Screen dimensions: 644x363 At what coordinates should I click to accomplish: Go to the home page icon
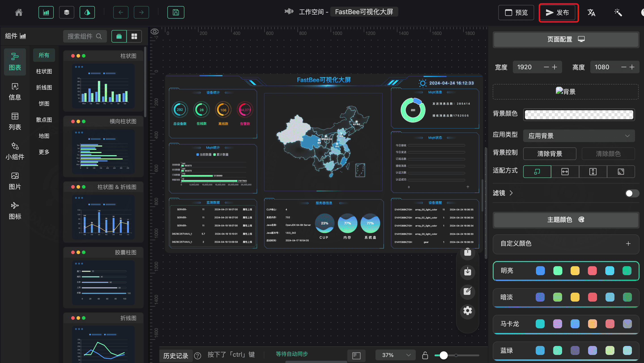coord(19,12)
